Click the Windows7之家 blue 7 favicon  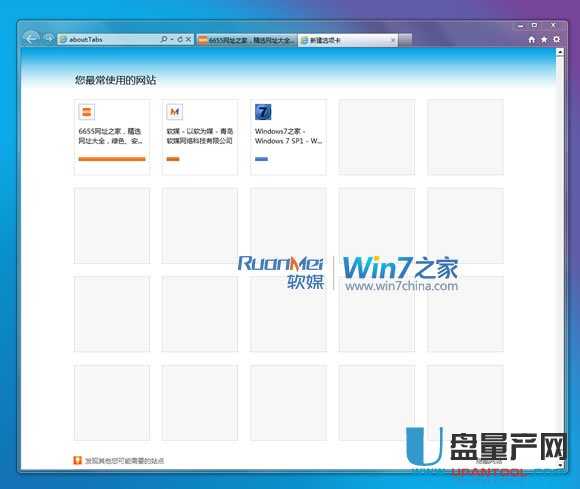point(263,112)
